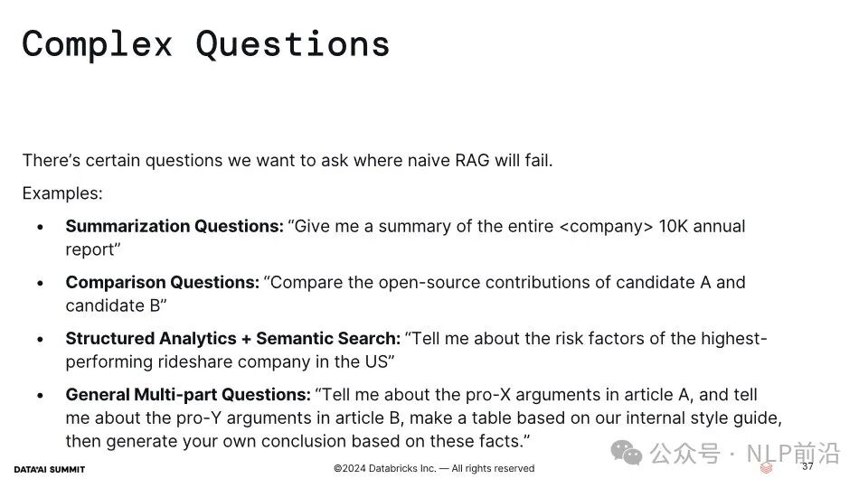Click the General Multi-part Questions heading

[x=188, y=395]
